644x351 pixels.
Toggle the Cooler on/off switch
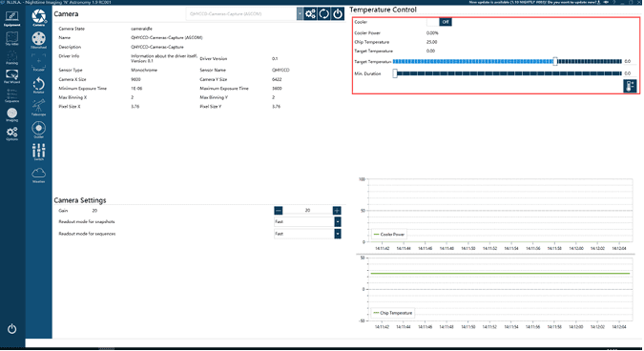coord(439,22)
